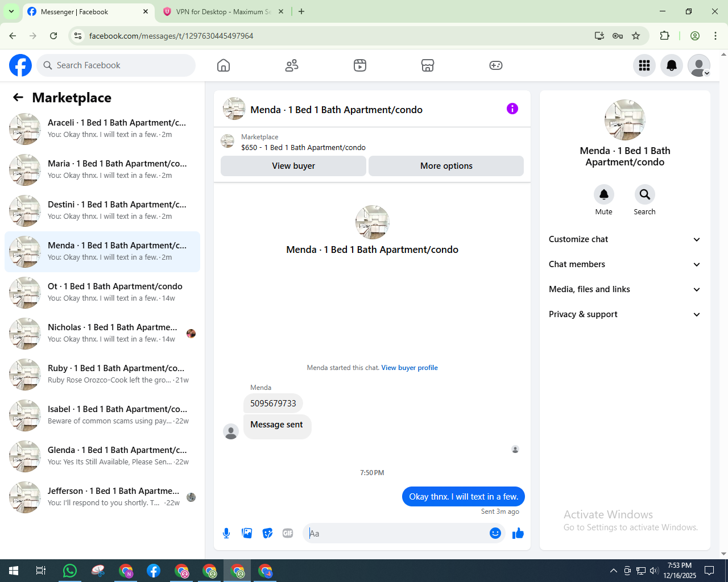Open a new browser tab
This screenshot has height=582, width=728.
301,11
